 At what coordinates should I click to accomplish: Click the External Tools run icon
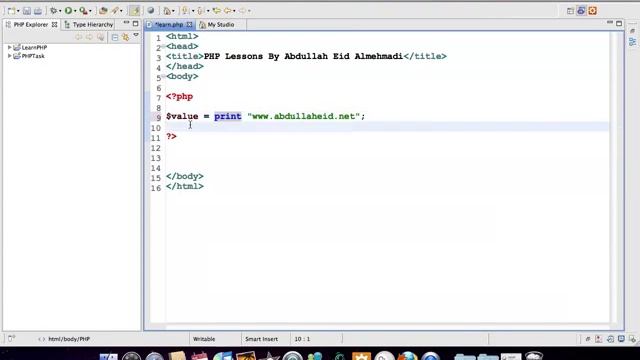pos(83,11)
